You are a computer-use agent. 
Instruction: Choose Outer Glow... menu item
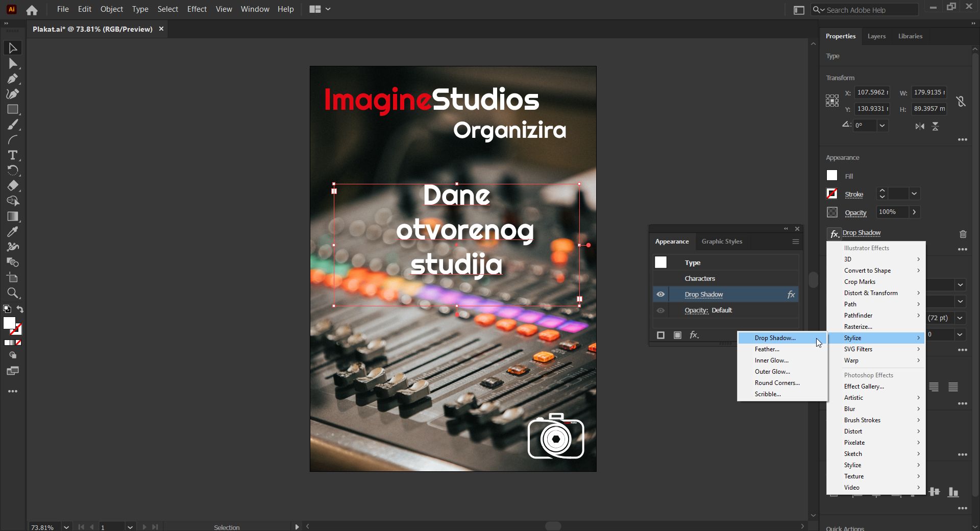click(x=782, y=372)
